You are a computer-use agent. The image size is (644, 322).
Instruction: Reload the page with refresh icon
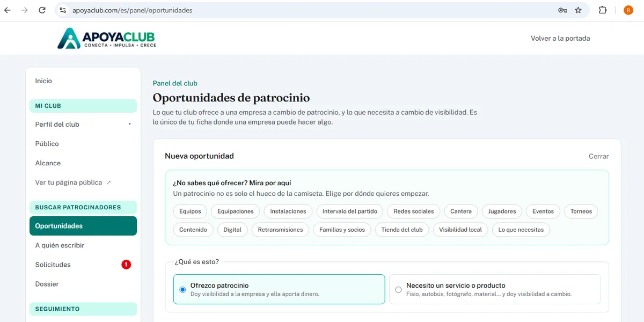pyautogui.click(x=42, y=10)
